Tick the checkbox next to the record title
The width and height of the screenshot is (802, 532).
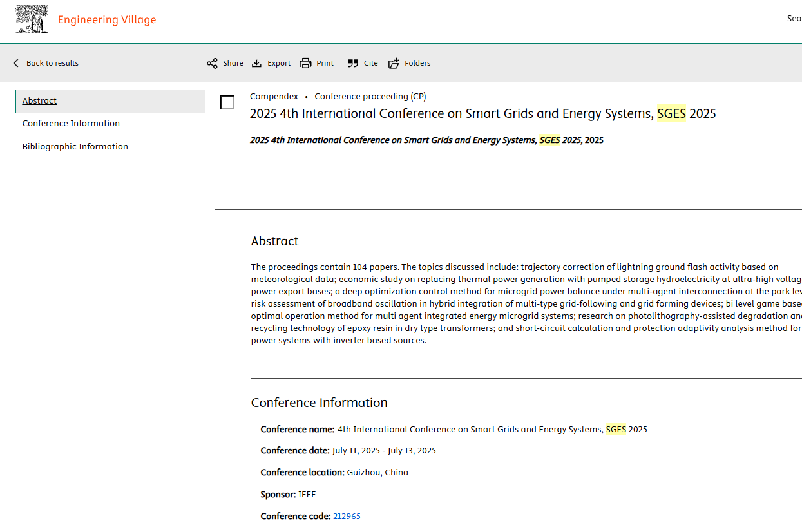click(x=227, y=102)
